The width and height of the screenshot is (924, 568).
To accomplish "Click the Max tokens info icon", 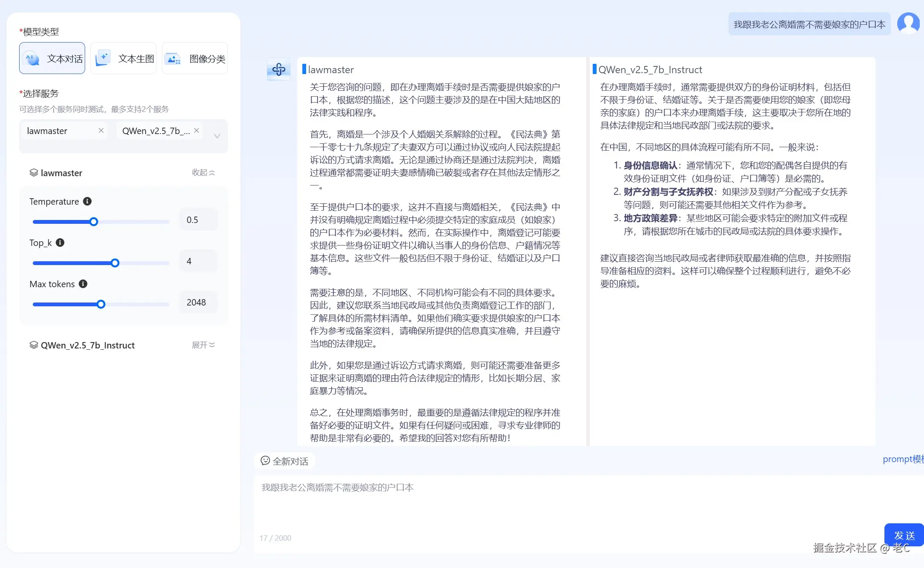I will [x=83, y=284].
